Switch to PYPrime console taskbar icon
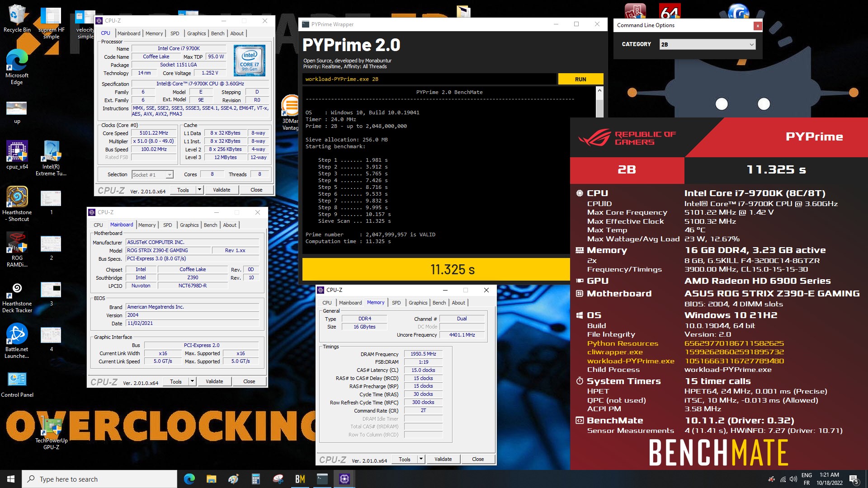The image size is (868, 488). (322, 479)
